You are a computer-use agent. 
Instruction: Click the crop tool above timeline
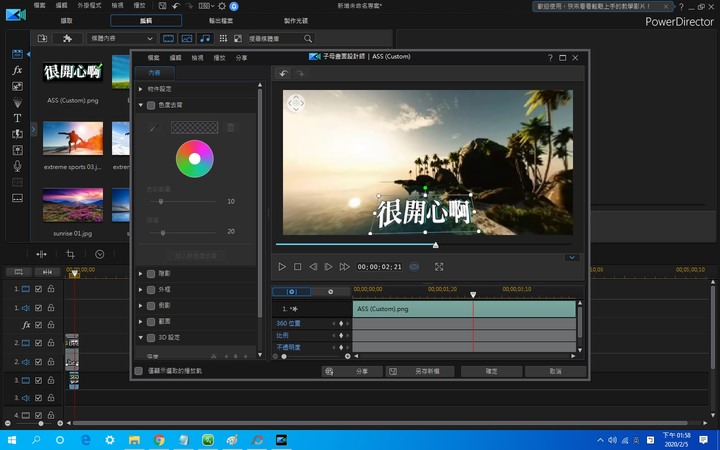70,254
